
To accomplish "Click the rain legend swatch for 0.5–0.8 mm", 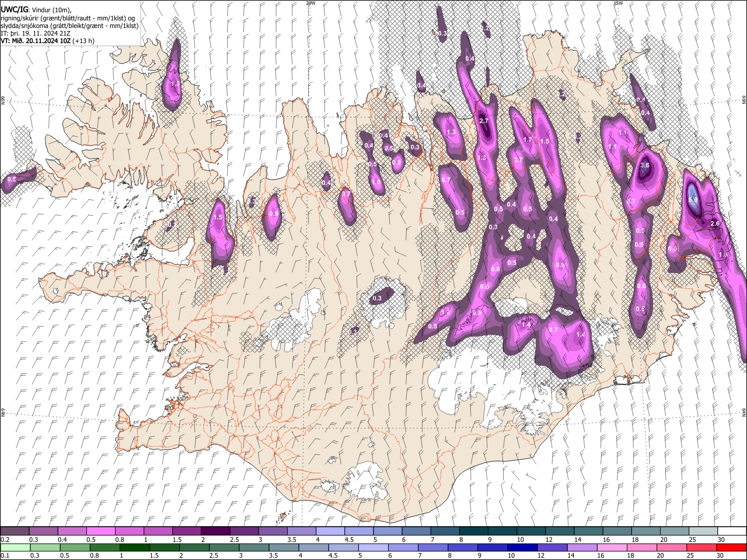I will pyautogui.click(x=75, y=547).
